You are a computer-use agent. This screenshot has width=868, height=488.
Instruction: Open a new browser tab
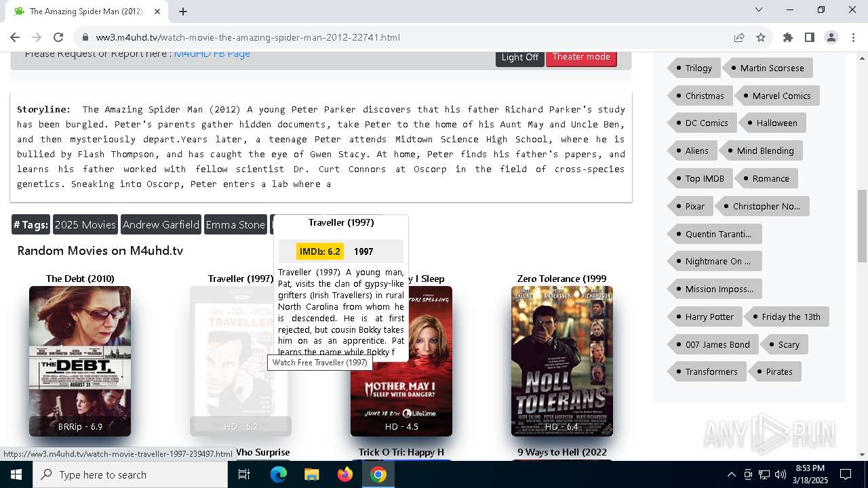(183, 12)
